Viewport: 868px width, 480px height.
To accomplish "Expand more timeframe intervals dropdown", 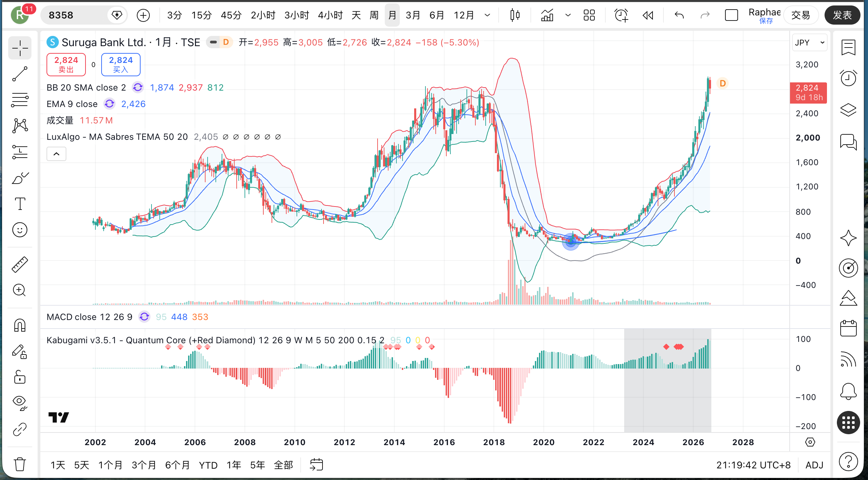I will (487, 15).
